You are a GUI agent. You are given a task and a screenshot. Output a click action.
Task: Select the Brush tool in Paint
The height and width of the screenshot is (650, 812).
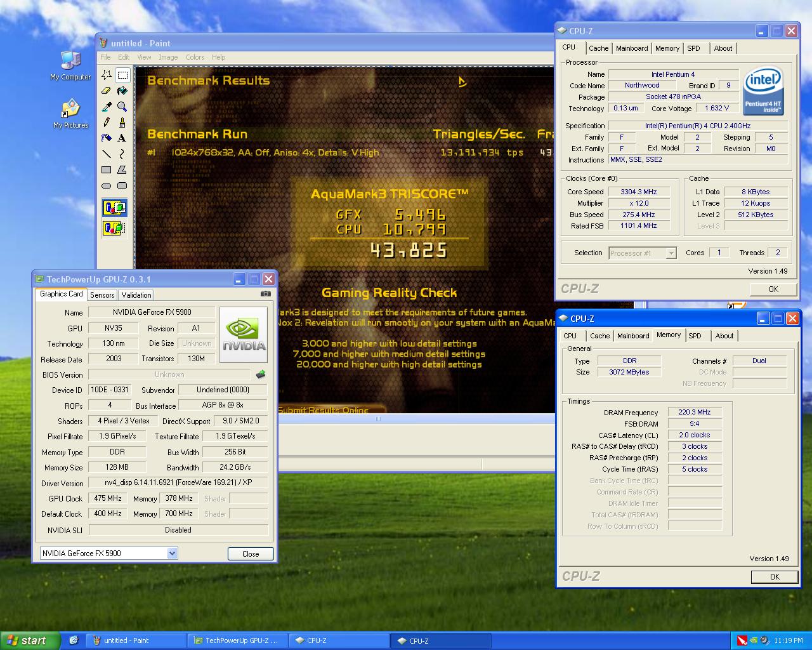(x=122, y=123)
